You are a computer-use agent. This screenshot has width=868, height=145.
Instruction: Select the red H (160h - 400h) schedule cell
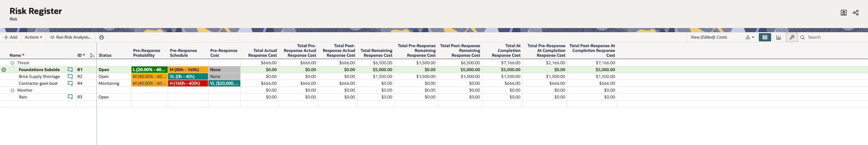[188, 84]
